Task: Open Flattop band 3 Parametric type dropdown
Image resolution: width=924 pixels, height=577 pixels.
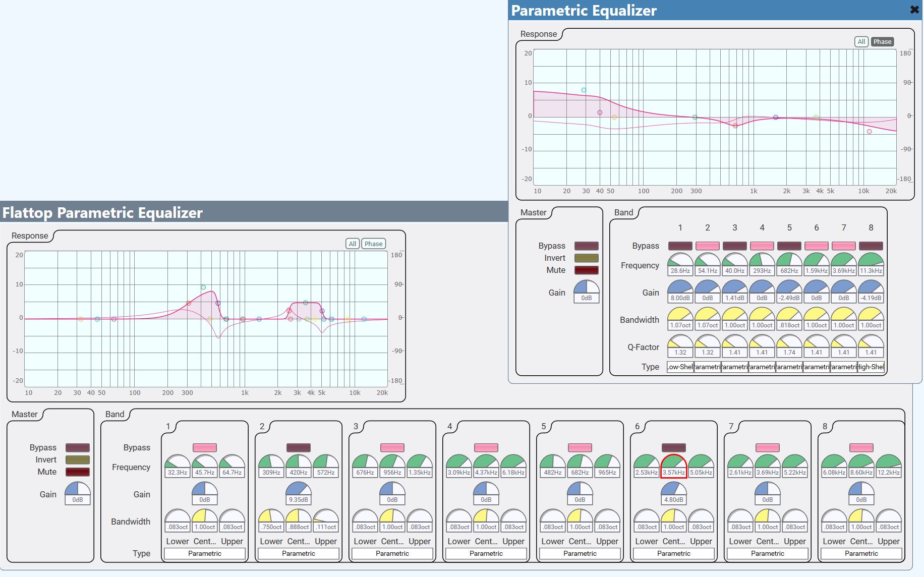Action: tap(392, 553)
